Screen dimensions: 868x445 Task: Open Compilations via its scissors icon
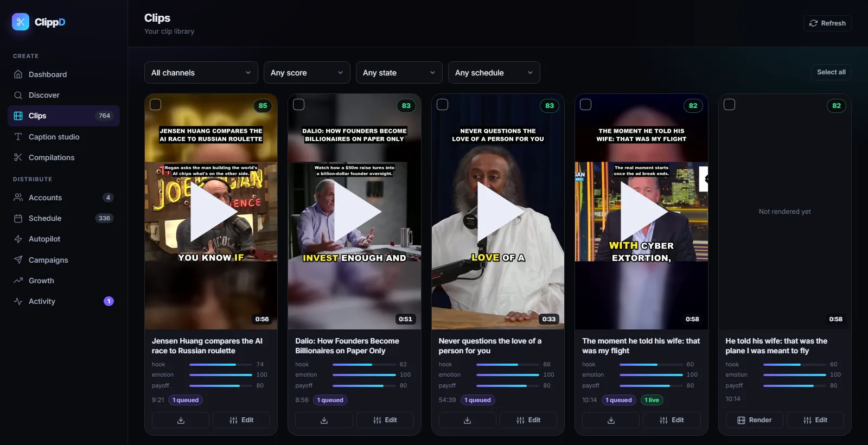[x=18, y=157]
